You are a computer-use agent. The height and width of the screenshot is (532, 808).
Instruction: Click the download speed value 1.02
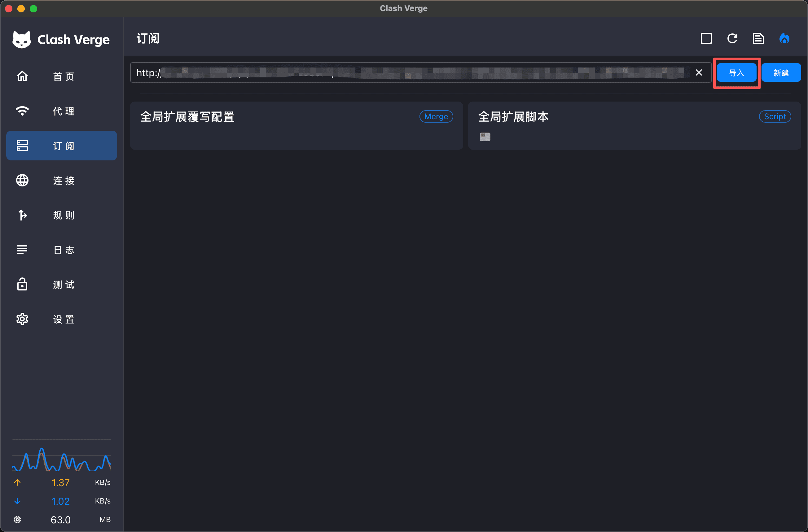[60, 501]
